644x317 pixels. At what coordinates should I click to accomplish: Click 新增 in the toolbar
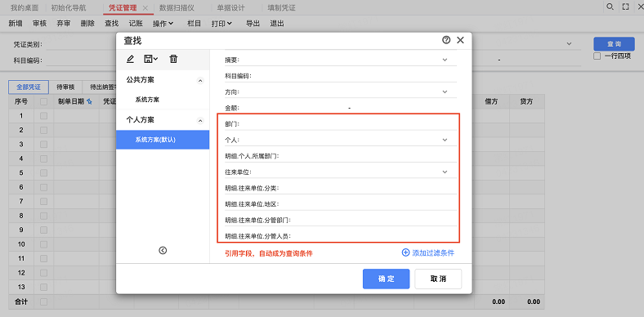[16, 24]
